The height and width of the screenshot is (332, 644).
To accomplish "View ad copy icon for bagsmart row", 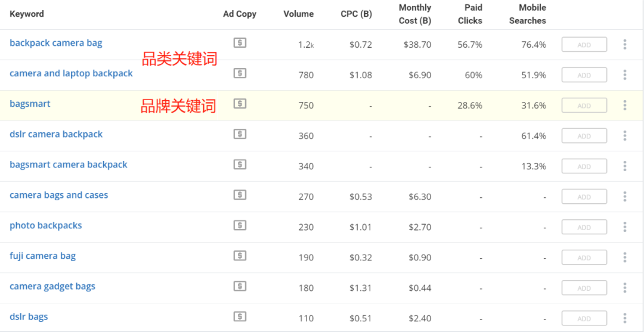I will (x=240, y=104).
